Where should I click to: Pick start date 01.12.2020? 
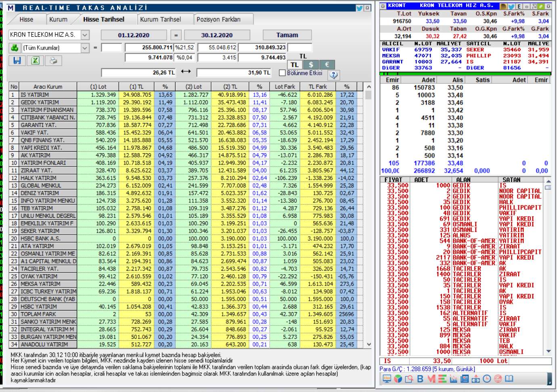[134, 35]
